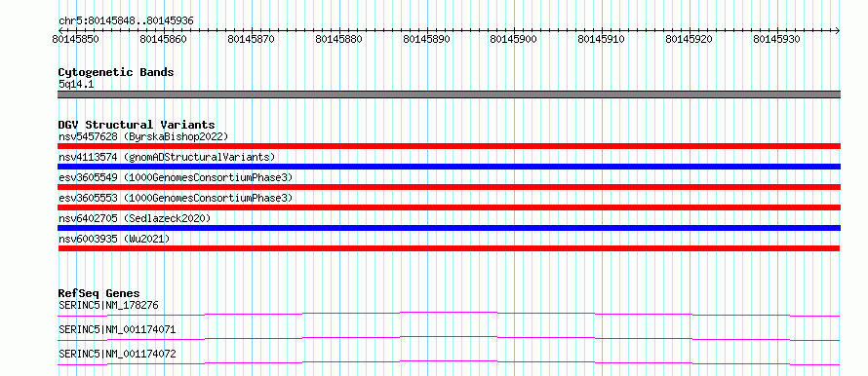Click the RefSeq Genes track title
The height and width of the screenshot is (376, 868).
pos(99,293)
